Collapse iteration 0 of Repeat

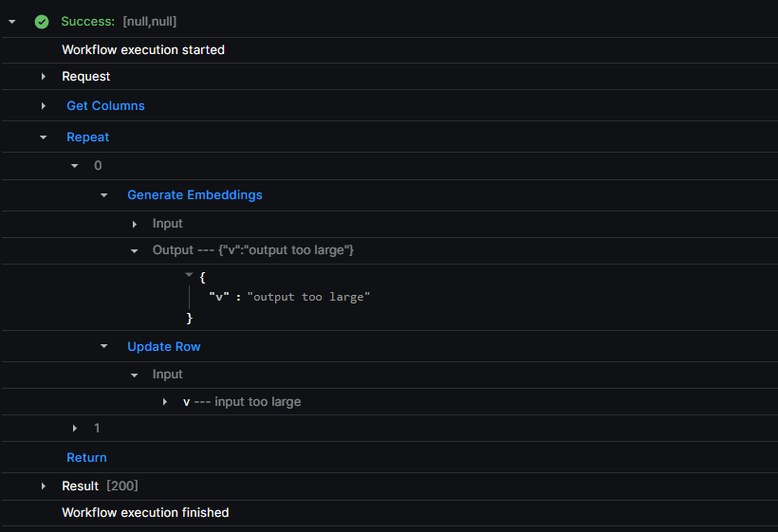tap(74, 166)
